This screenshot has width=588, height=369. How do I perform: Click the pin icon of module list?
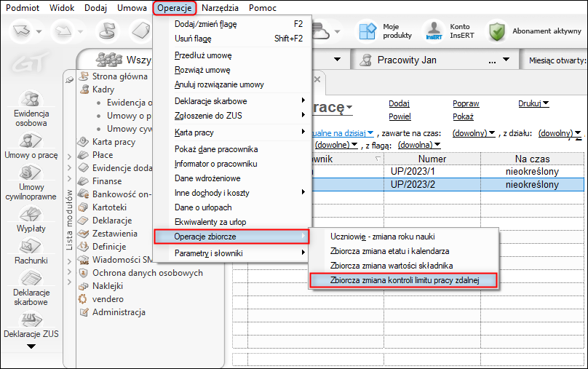pos(69,79)
